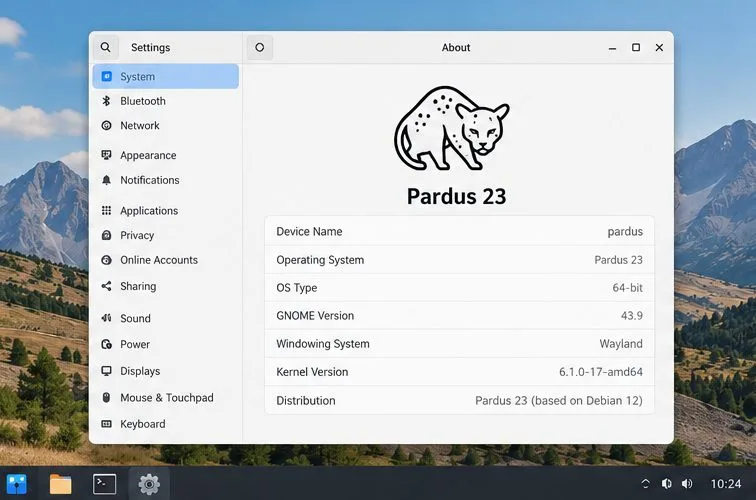The width and height of the screenshot is (756, 500).
Task: Click the Operating System row label
Action: 320,260
